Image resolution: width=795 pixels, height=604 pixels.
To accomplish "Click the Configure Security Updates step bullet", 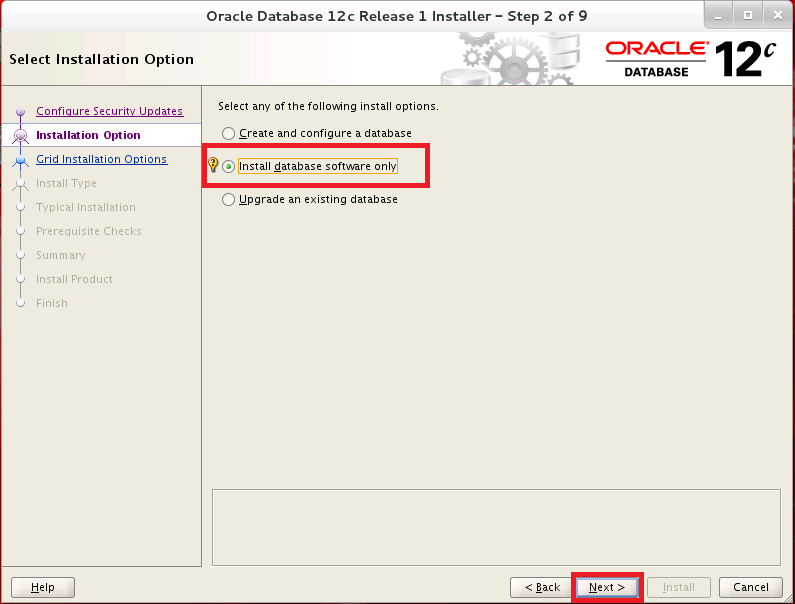I will (20, 112).
